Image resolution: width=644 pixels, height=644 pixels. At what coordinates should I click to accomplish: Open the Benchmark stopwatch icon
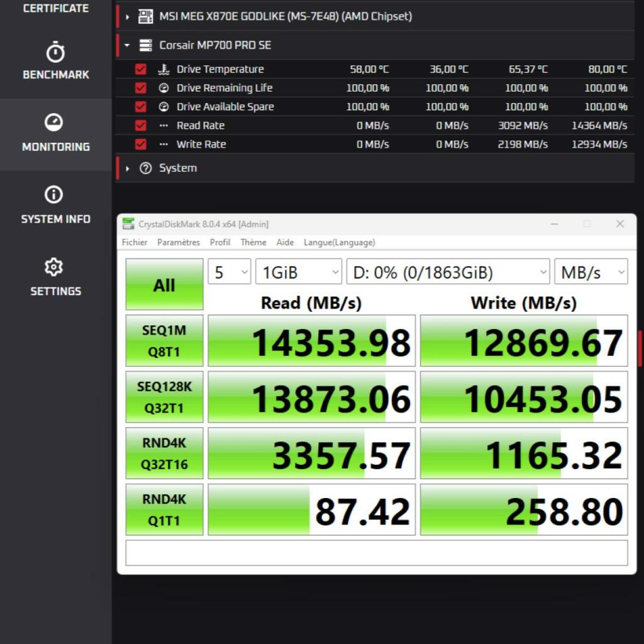pyautogui.click(x=55, y=52)
